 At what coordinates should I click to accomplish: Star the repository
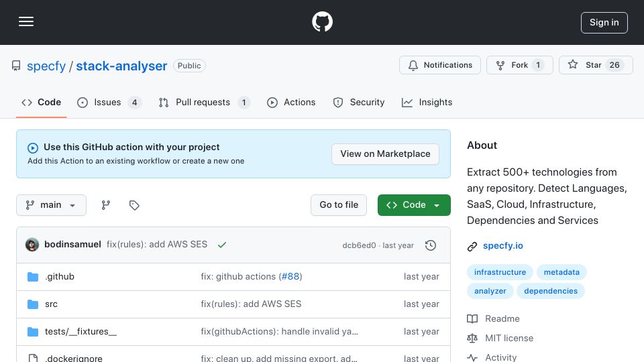pos(596,65)
